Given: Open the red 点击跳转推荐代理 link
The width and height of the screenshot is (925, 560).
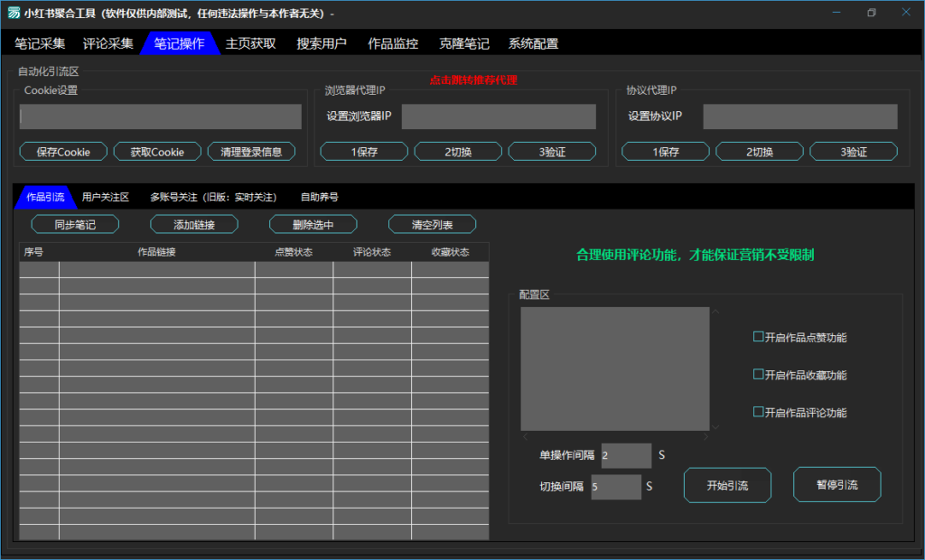Looking at the screenshot, I should tap(473, 80).
